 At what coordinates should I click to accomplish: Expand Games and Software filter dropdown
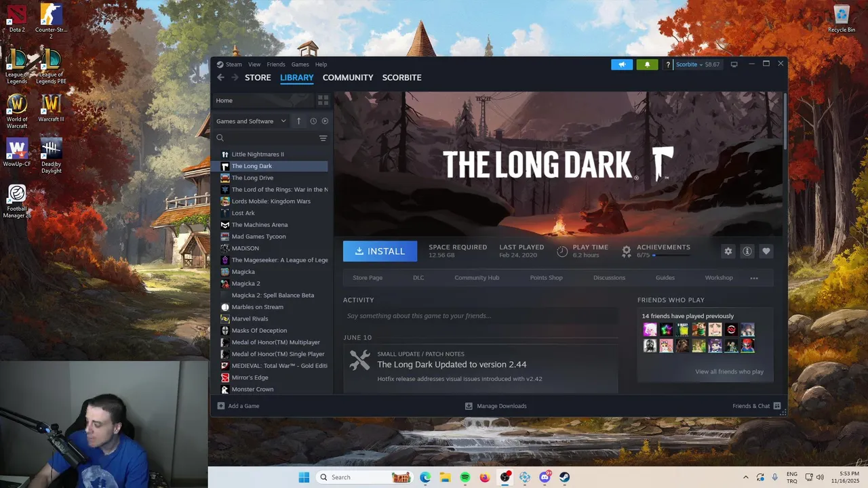tap(252, 121)
